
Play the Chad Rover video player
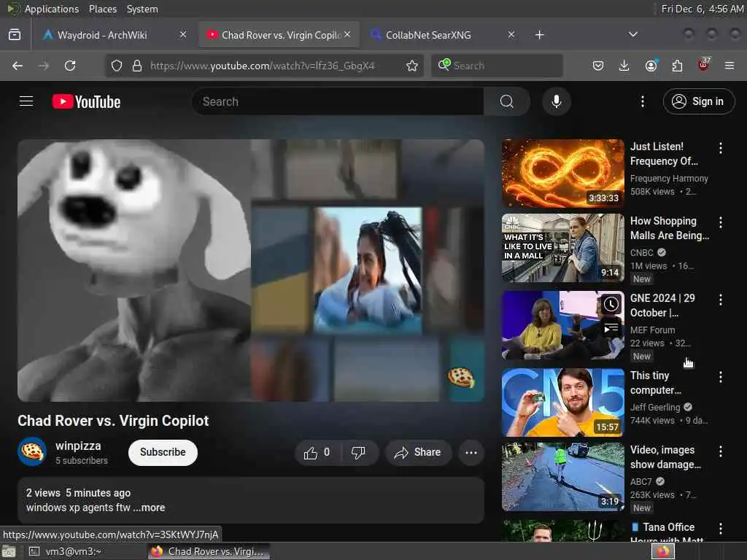[251, 271]
